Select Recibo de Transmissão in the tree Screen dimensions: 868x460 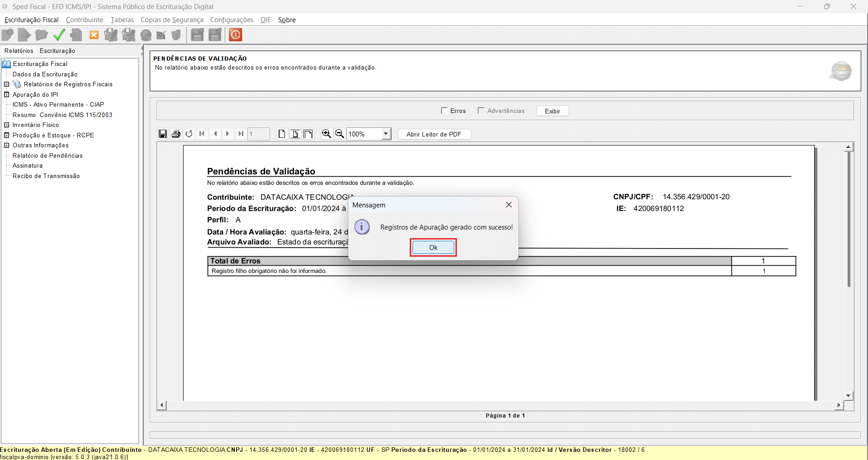coord(46,176)
